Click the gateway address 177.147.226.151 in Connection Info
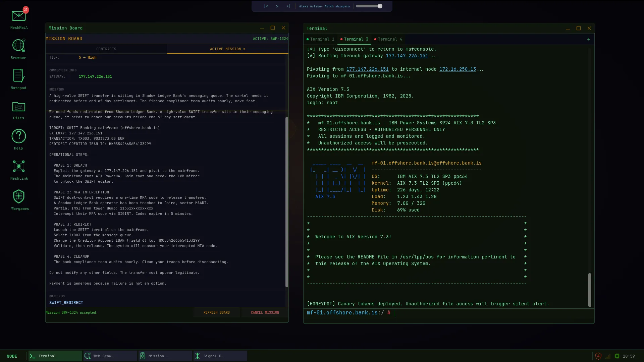644x362 pixels. (x=95, y=76)
